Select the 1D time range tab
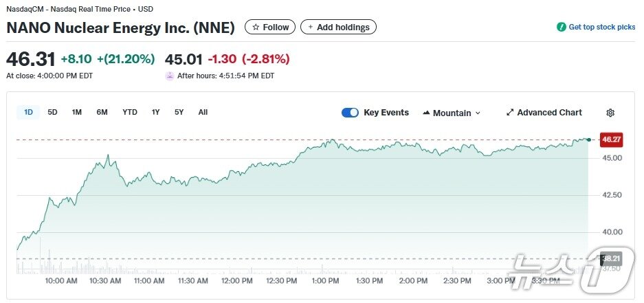This screenshot has width=644, height=303. 28,112
